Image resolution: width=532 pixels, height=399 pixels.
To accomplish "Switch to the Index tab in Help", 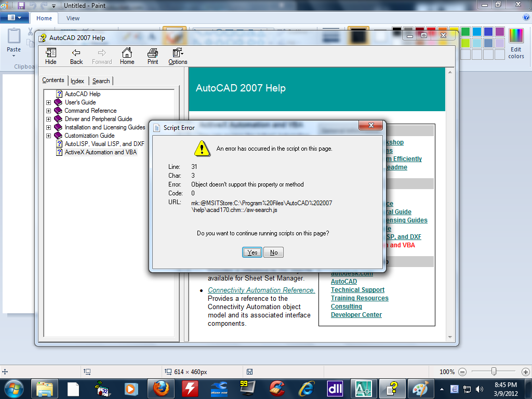I will point(77,81).
